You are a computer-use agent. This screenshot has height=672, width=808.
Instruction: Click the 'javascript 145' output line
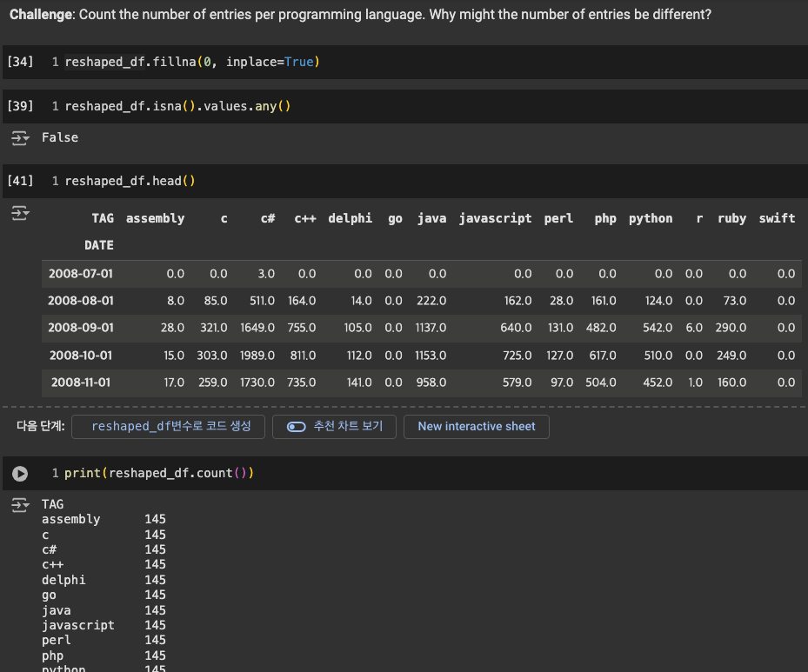[x=104, y=625]
